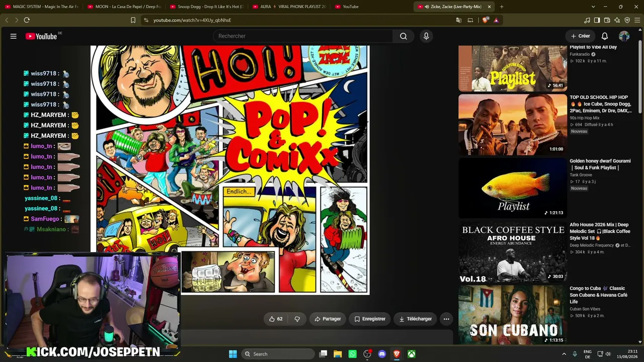644x362 pixels.
Task: Open the Xbox app from the taskbar
Action: click(412, 354)
